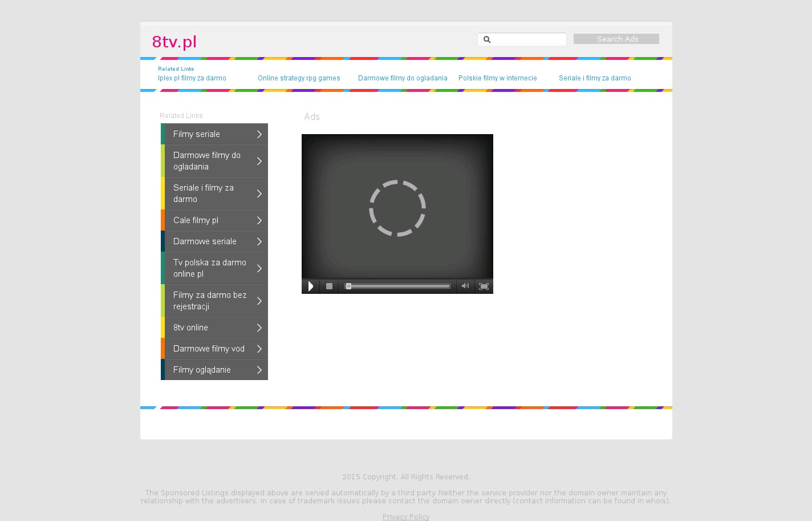Click the play button in video player
Image resolution: width=812 pixels, height=521 pixels.
(310, 286)
